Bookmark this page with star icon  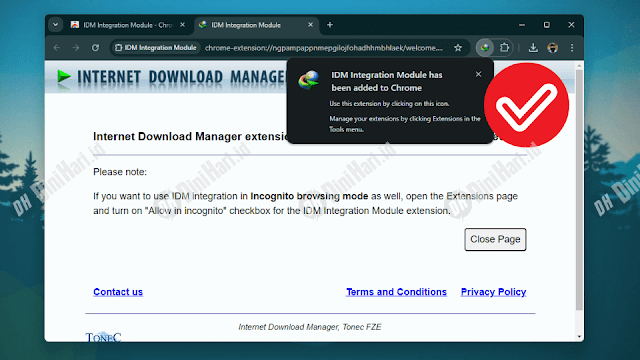coord(458,48)
